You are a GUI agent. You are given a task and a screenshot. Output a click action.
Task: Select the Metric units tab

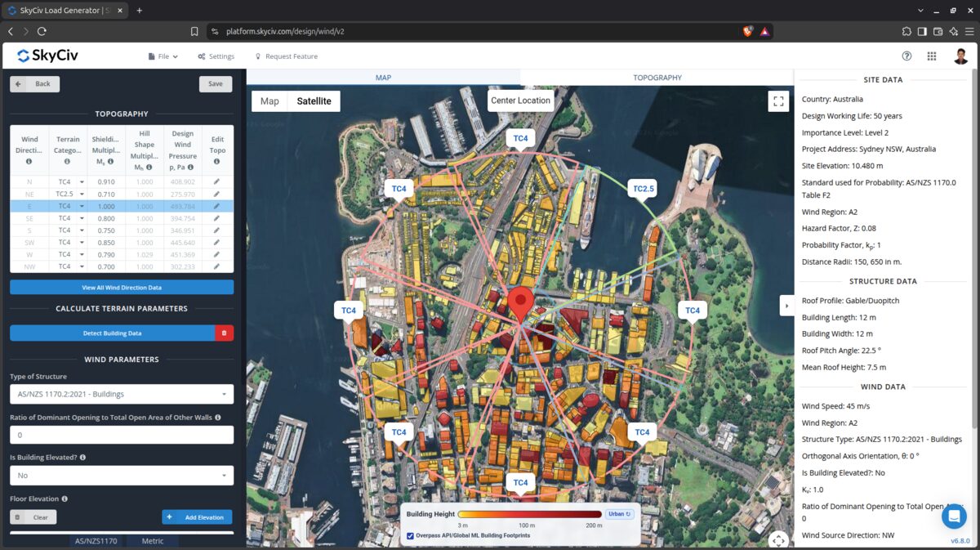(x=153, y=541)
